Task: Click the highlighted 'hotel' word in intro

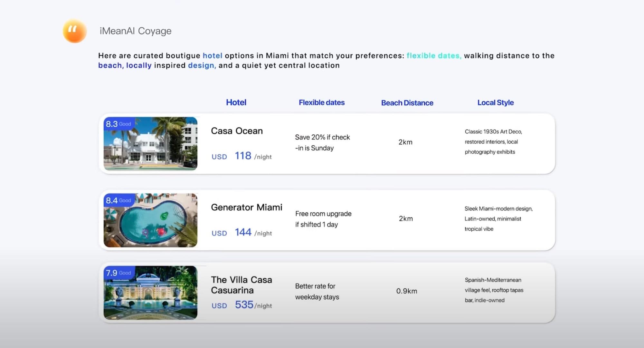Action: click(212, 56)
